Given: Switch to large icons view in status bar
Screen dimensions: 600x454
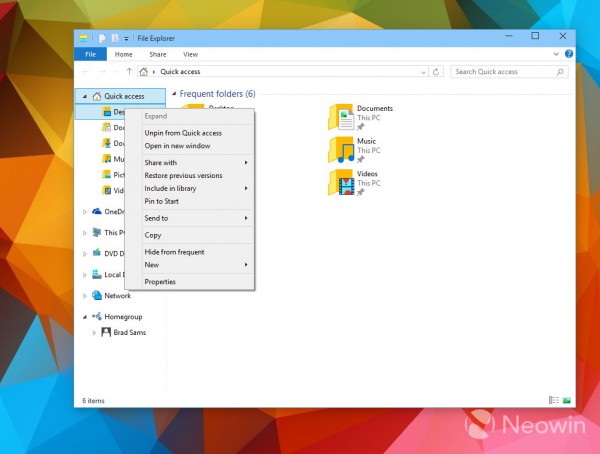Looking at the screenshot, I should click(x=567, y=400).
